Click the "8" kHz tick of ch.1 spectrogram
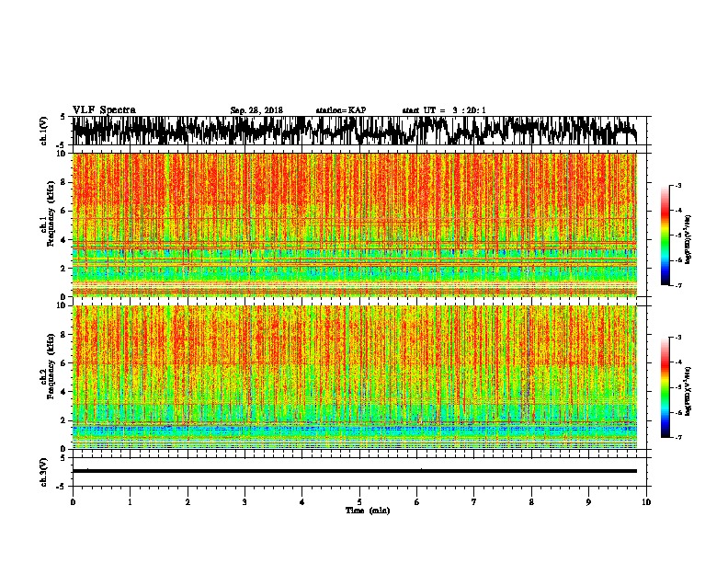Image resolution: width=728 pixels, height=563 pixels. [64, 182]
